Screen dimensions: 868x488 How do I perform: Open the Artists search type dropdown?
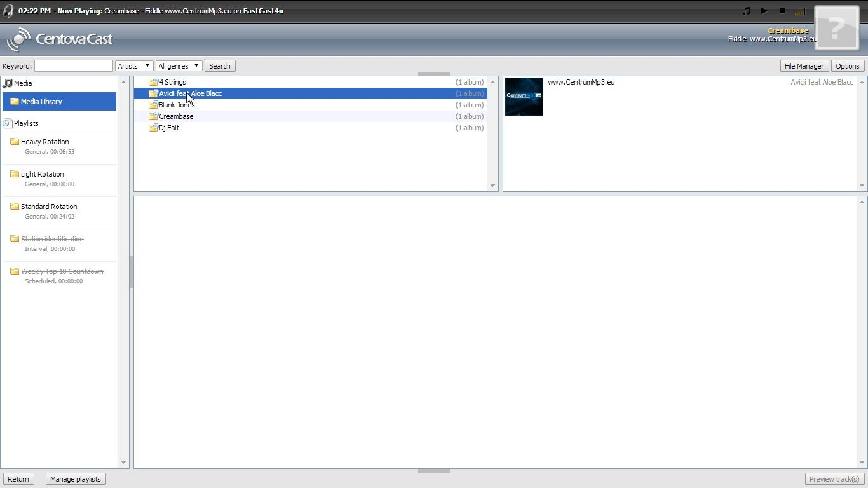pyautogui.click(x=134, y=66)
